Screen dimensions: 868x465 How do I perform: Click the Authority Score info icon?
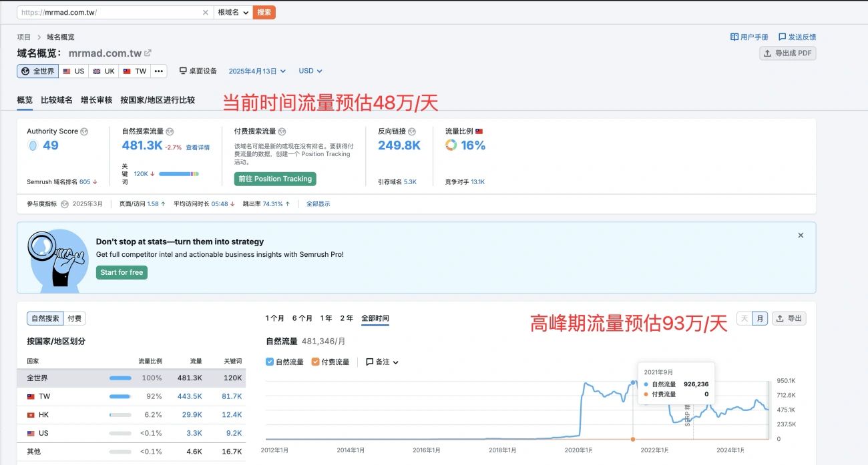[x=84, y=131]
